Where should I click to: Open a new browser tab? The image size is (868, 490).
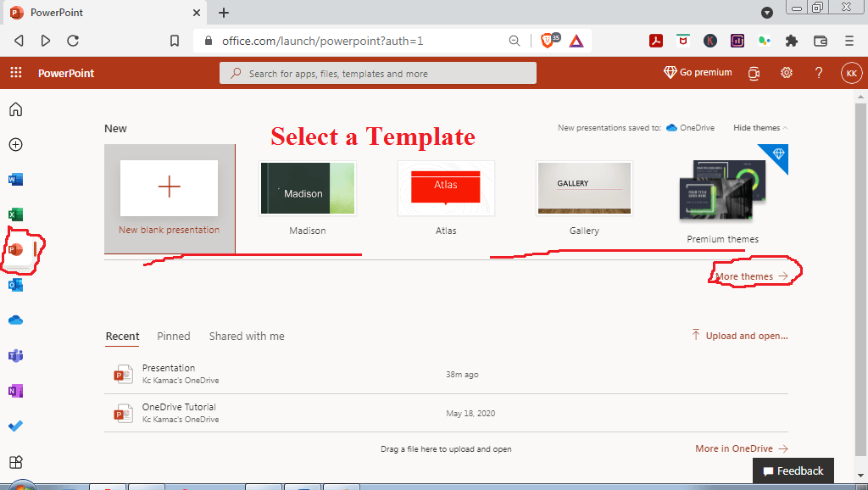[224, 12]
